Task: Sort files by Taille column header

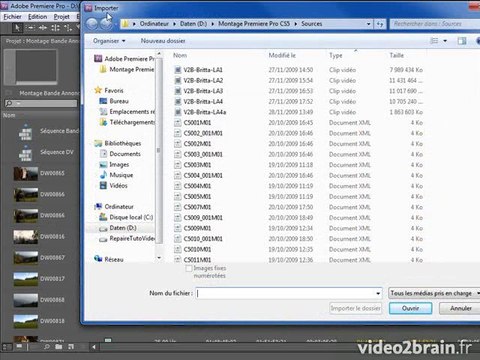Action: click(397, 55)
